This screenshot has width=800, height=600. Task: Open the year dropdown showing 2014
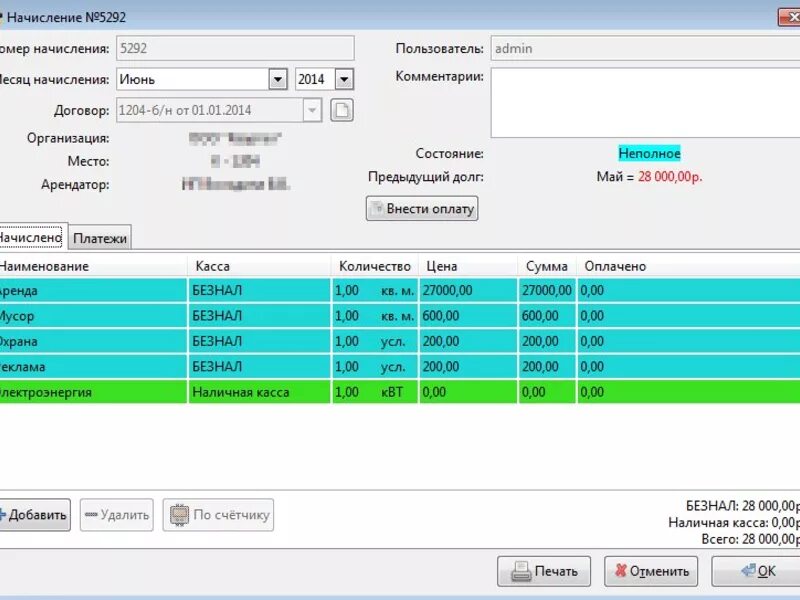pos(344,80)
